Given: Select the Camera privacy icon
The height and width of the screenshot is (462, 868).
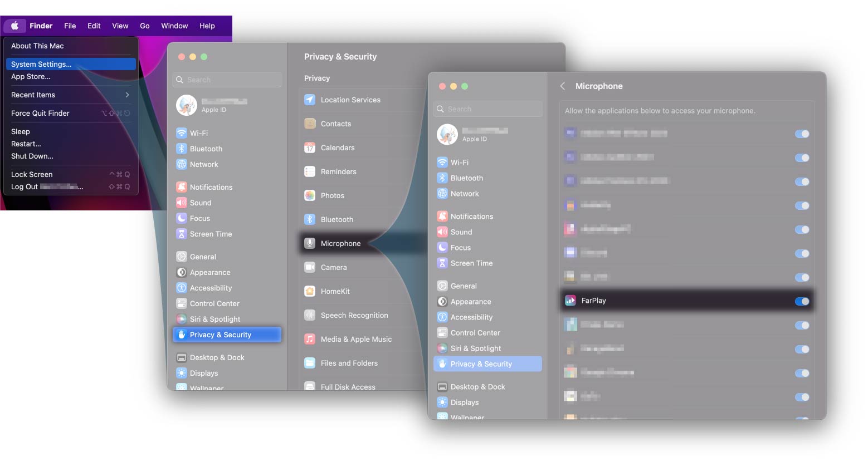Looking at the screenshot, I should (310, 268).
